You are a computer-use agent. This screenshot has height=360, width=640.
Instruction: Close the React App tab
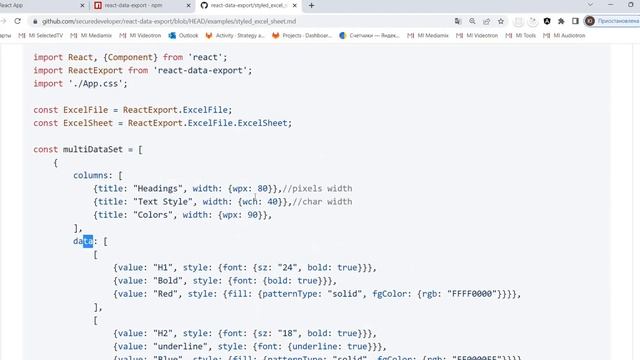click(x=82, y=6)
